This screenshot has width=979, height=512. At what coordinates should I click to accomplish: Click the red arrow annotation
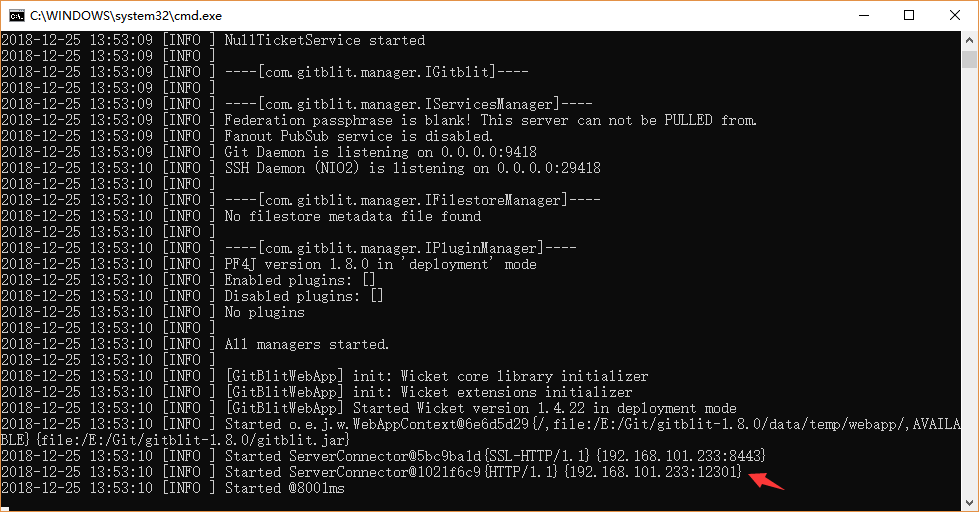pyautogui.click(x=765, y=481)
